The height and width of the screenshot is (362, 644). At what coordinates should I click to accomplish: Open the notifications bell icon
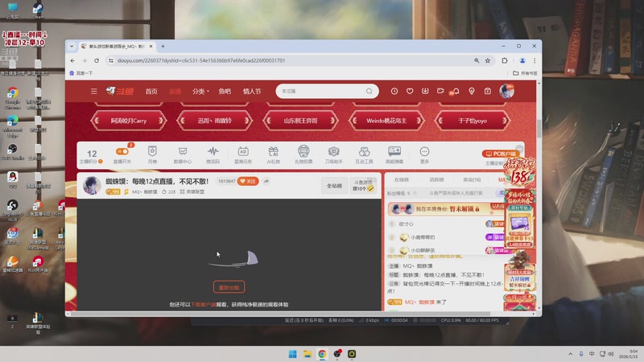456,91
